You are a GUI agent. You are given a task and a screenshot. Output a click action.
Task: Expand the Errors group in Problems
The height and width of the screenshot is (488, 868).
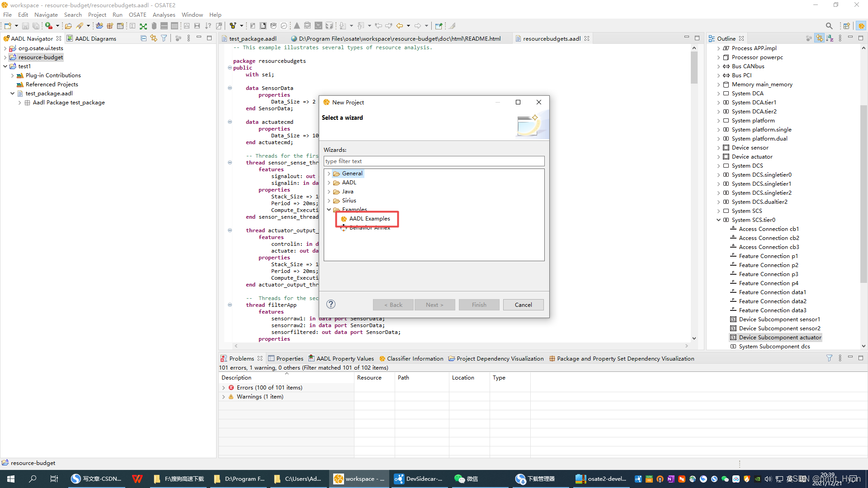click(223, 388)
